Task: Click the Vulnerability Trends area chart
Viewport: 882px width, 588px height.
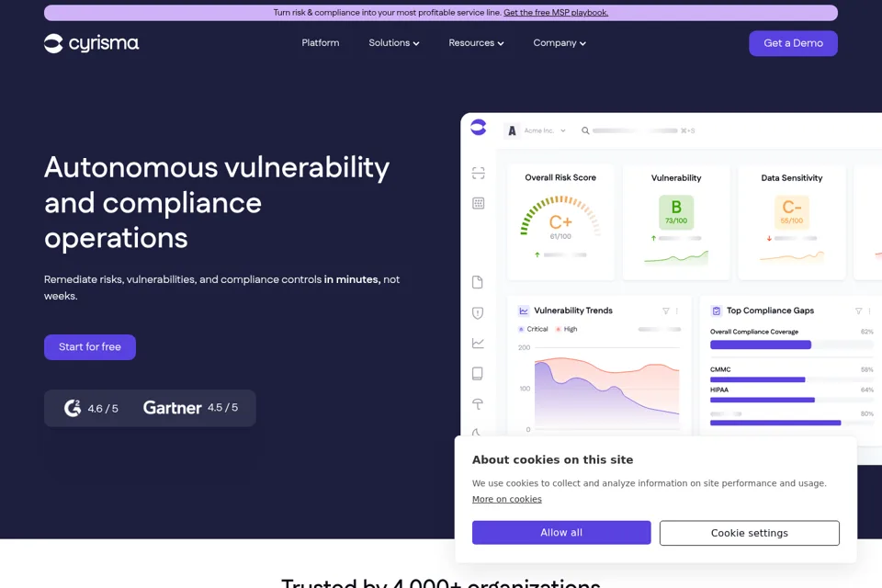Action: click(x=606, y=391)
